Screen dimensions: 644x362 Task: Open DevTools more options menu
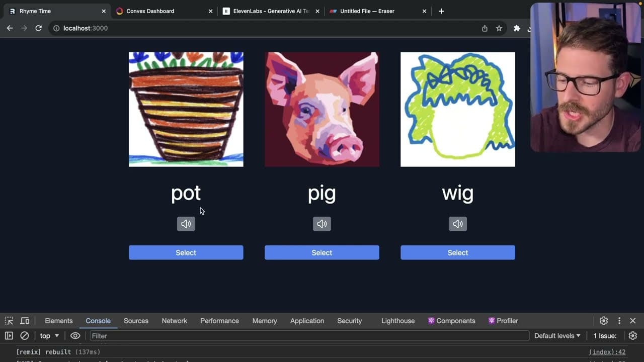619,321
